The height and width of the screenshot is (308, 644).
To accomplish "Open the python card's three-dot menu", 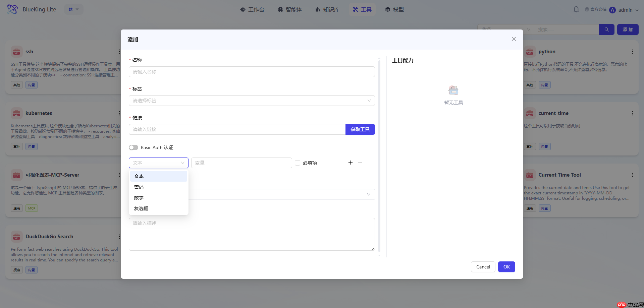I will (633, 52).
